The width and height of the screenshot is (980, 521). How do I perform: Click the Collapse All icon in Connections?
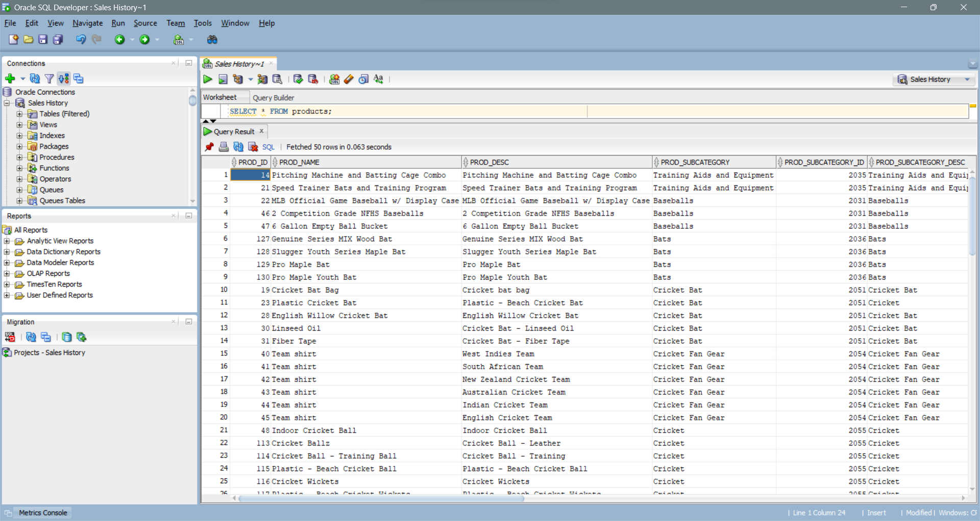[x=78, y=78]
